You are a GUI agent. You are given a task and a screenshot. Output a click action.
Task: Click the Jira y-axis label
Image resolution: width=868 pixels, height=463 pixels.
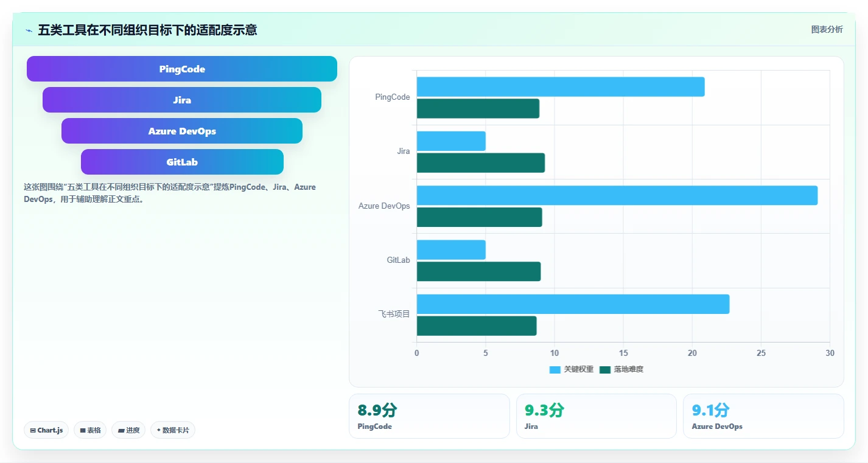[404, 151]
